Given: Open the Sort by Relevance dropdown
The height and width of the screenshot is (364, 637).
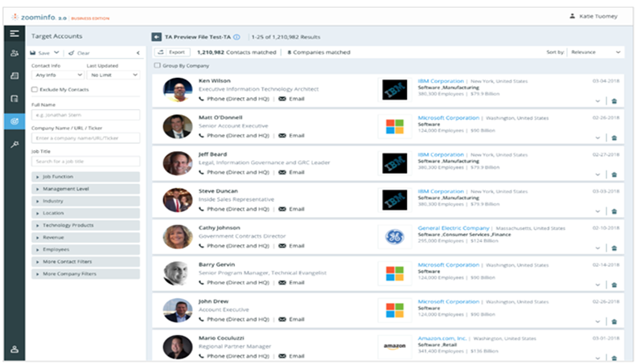Looking at the screenshot, I should point(595,51).
